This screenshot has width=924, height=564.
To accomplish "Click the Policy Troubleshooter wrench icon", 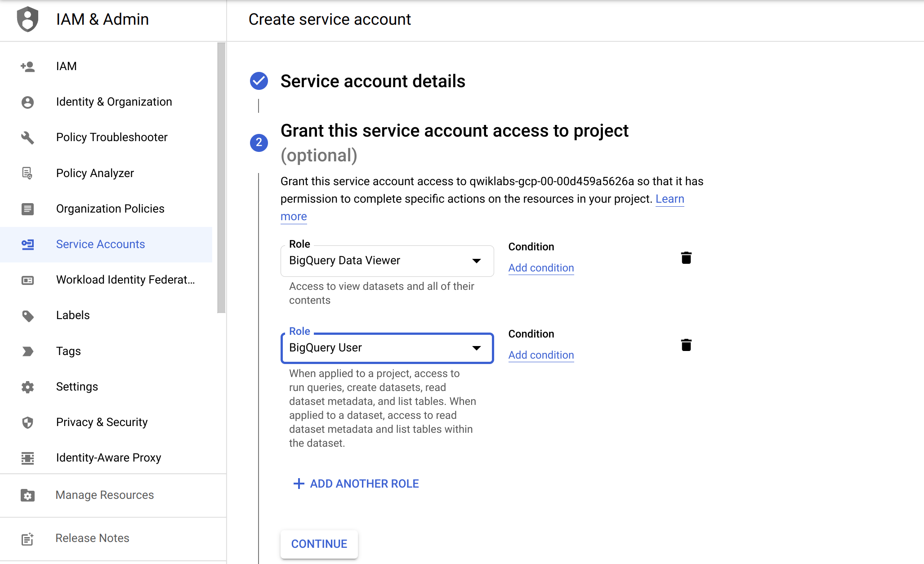I will coord(28,137).
